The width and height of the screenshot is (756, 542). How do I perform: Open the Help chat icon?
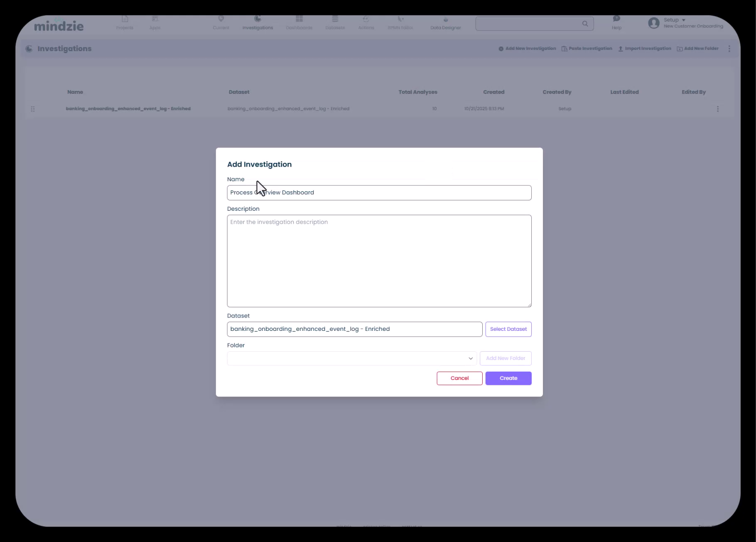[x=616, y=19]
